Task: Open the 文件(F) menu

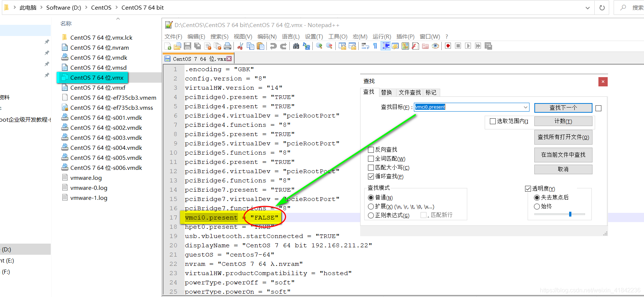Action: 173,36
